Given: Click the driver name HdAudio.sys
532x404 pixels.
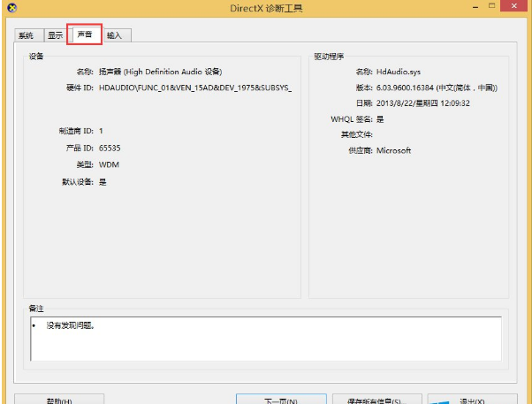Looking at the screenshot, I should pyautogui.click(x=399, y=72).
